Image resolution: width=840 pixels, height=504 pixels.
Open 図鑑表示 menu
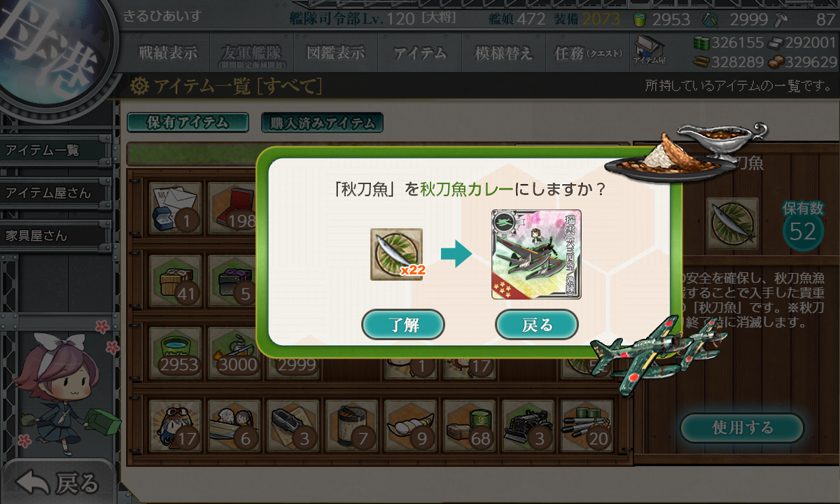click(x=335, y=52)
